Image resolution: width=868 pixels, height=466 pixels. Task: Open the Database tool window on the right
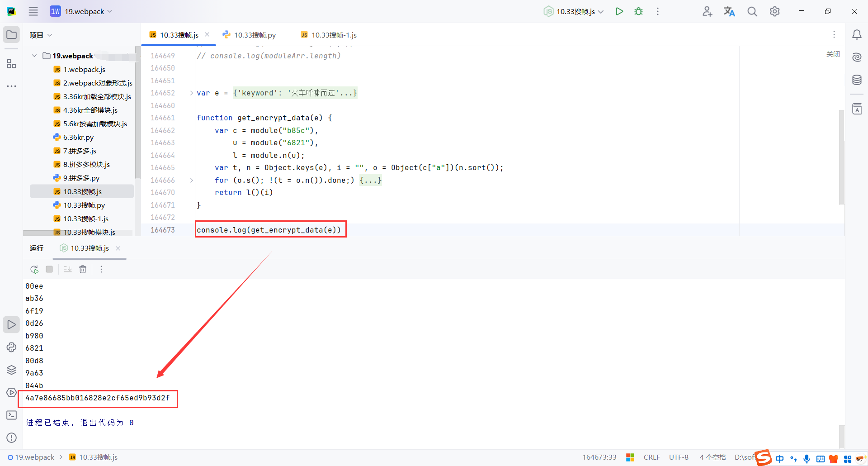tap(857, 80)
